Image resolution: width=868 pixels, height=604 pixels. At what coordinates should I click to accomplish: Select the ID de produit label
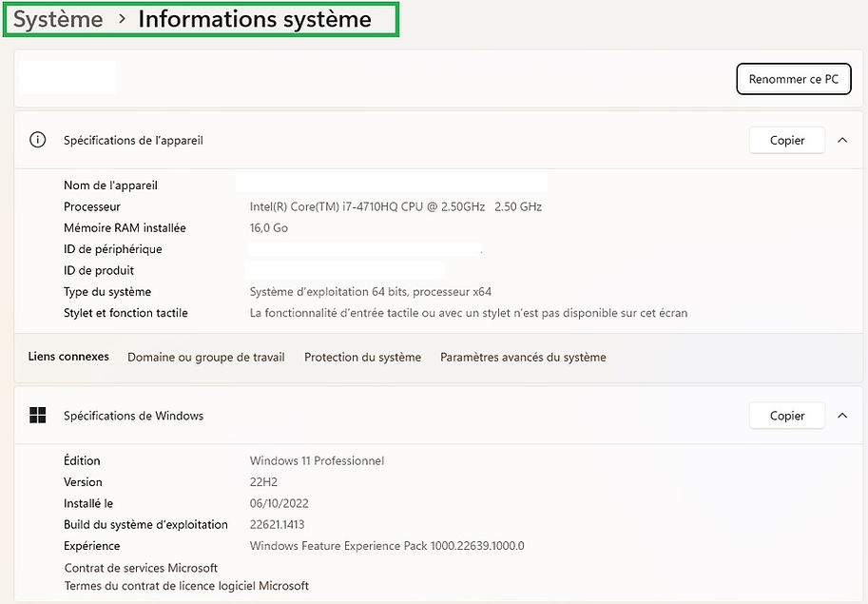point(99,271)
